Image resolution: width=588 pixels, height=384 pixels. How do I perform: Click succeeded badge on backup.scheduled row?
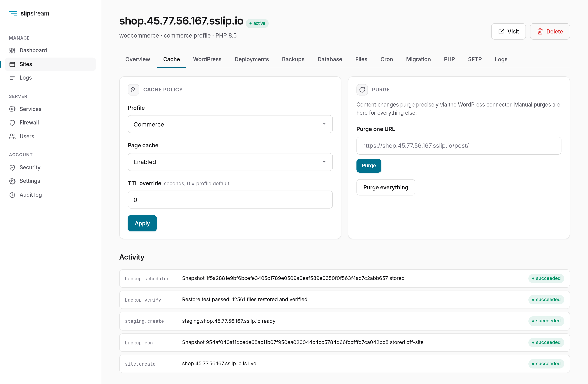click(x=546, y=278)
